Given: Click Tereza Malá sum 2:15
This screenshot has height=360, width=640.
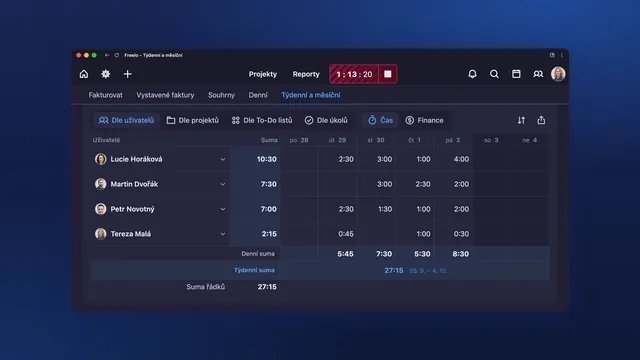Looking at the screenshot, I should (269, 234).
